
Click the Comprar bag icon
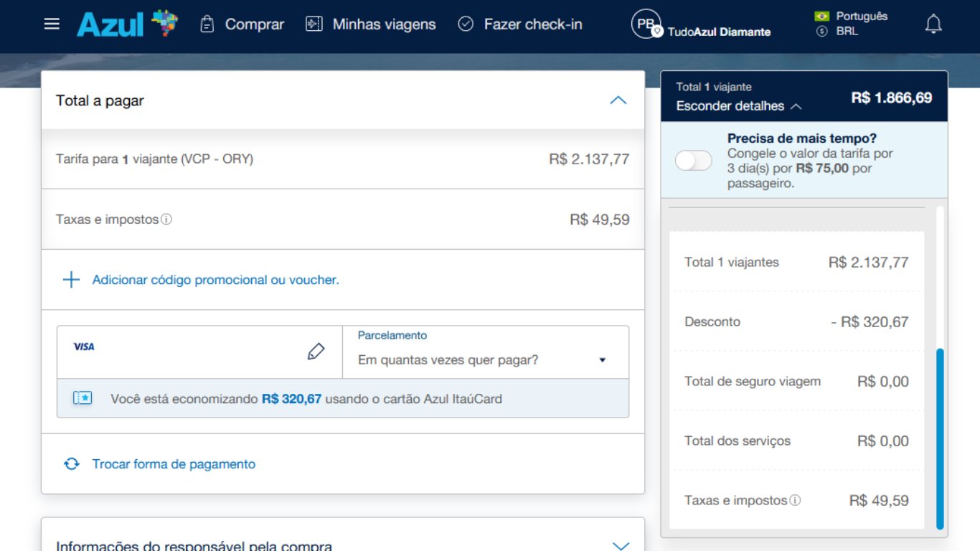click(207, 24)
